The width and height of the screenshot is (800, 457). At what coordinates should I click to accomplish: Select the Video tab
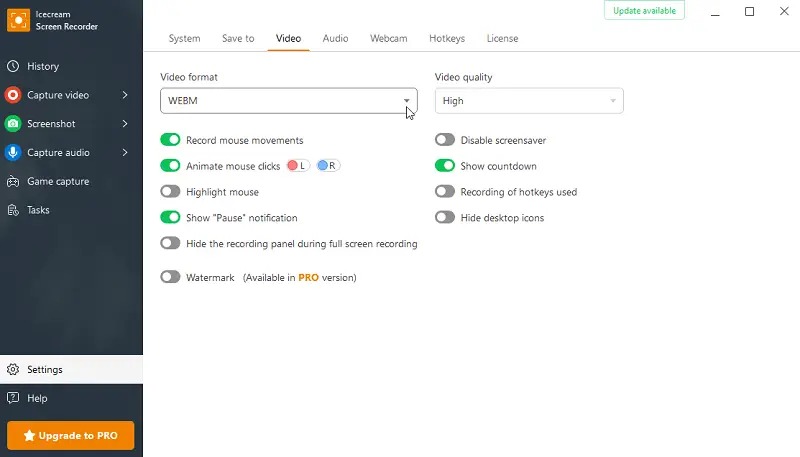point(289,38)
